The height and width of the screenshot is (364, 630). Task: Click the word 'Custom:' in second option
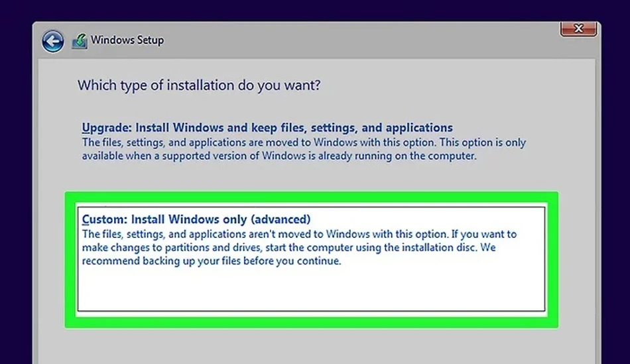pyautogui.click(x=105, y=219)
